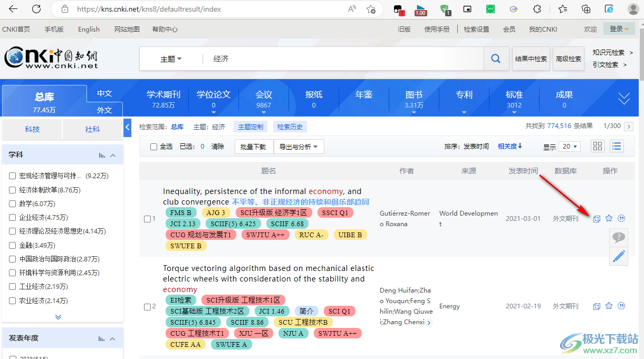Click the CNKI logo
The height and width of the screenshot is (359, 644).
pos(51,57)
